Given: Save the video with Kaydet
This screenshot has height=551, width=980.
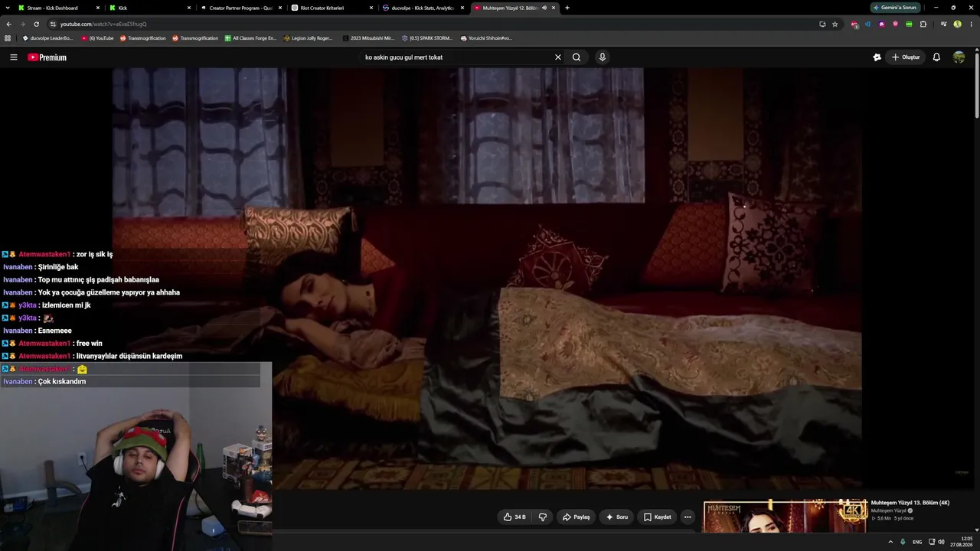Looking at the screenshot, I should tap(657, 517).
